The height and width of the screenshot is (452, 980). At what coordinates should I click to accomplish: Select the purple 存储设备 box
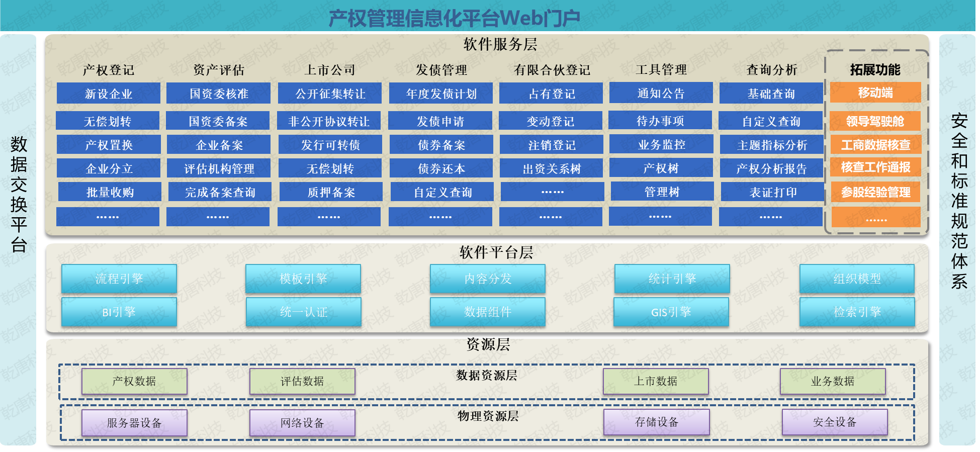coord(657,422)
